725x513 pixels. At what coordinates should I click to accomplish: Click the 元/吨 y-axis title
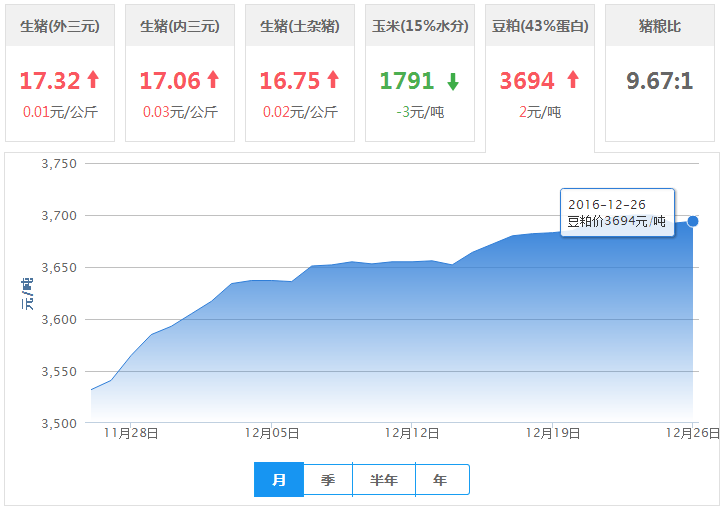pos(27,294)
